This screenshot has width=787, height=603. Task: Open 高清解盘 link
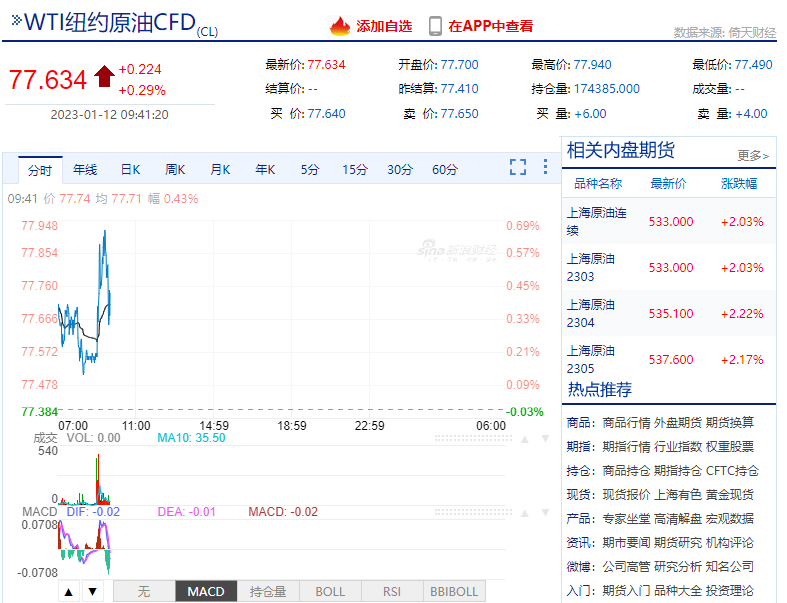[678, 519]
